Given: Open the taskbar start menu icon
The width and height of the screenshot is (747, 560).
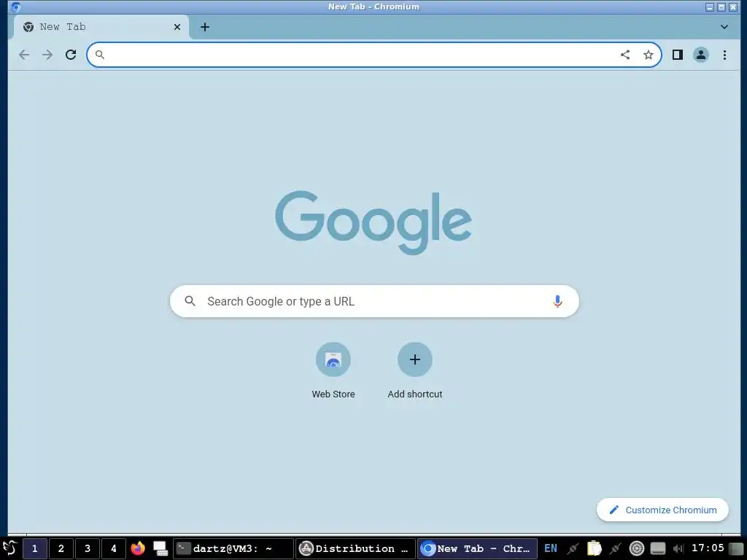Looking at the screenshot, I should [10, 548].
